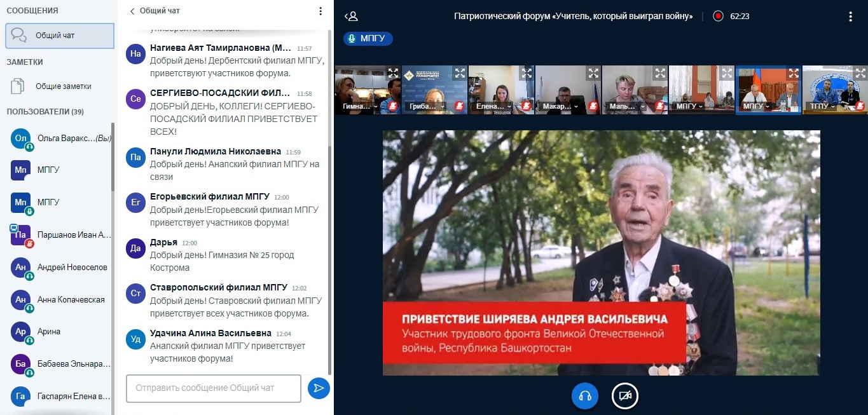
Task: Select Общий чат in messages list
Action: pos(60,36)
